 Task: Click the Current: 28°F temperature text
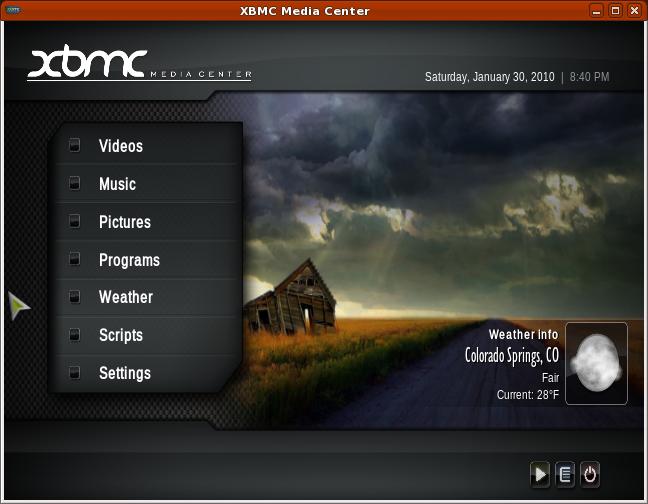tap(528, 395)
